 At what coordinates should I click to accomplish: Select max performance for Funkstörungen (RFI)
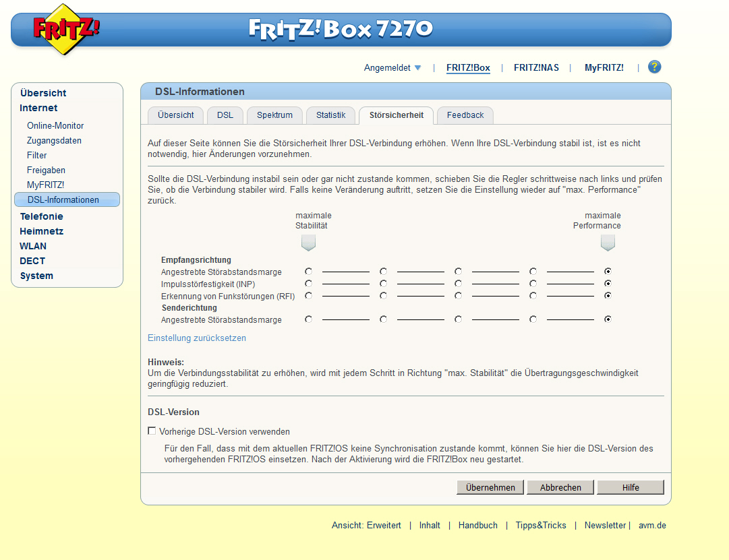point(608,296)
